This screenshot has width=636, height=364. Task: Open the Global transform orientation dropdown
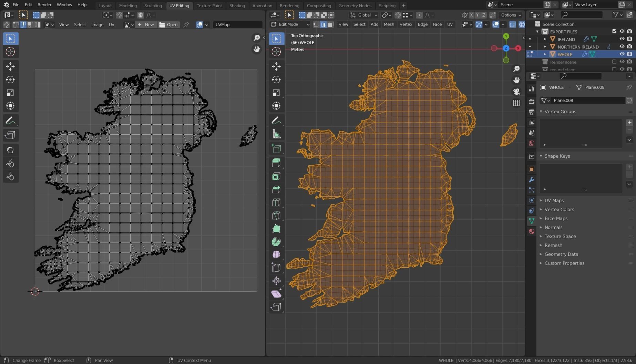tap(364, 15)
